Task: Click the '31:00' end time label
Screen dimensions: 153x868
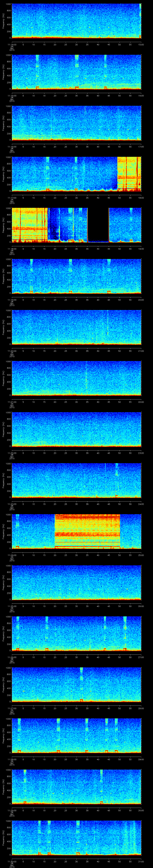Action: (141, 861)
